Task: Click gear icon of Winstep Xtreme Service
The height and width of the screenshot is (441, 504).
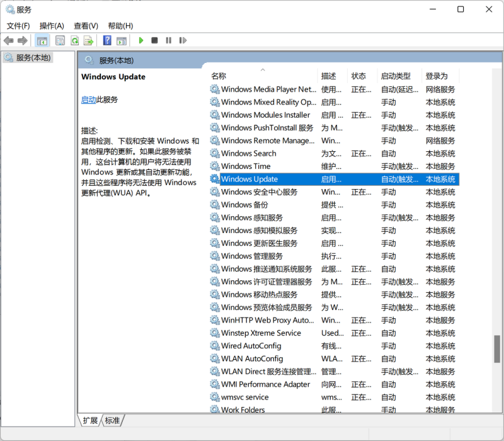Action: click(214, 333)
